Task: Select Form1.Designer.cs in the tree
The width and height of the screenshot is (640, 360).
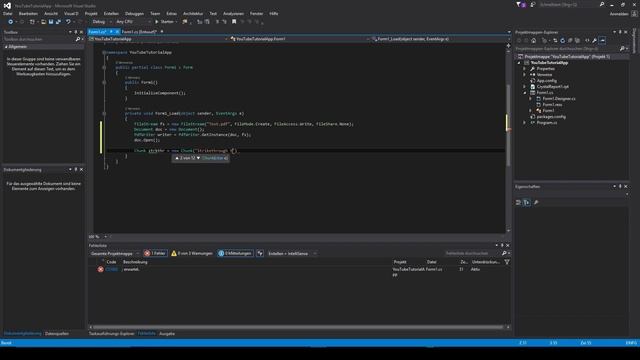Action: pyautogui.click(x=558, y=99)
